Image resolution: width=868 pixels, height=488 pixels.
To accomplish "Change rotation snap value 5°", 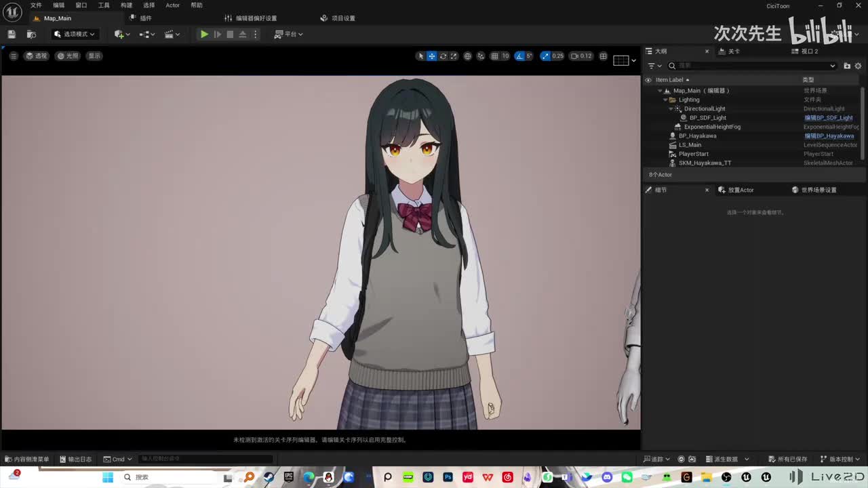I will pos(530,56).
